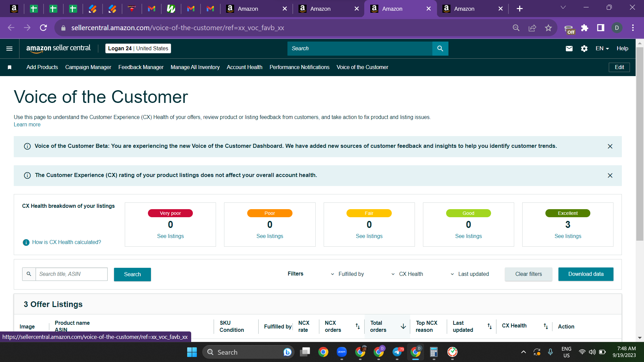644x362 pixels.
Task: Open Performance Notifications
Action: (300, 67)
